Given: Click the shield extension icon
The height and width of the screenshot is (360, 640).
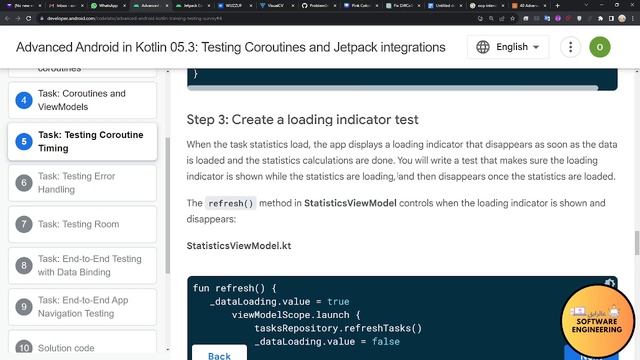Looking at the screenshot, I should 579,18.
